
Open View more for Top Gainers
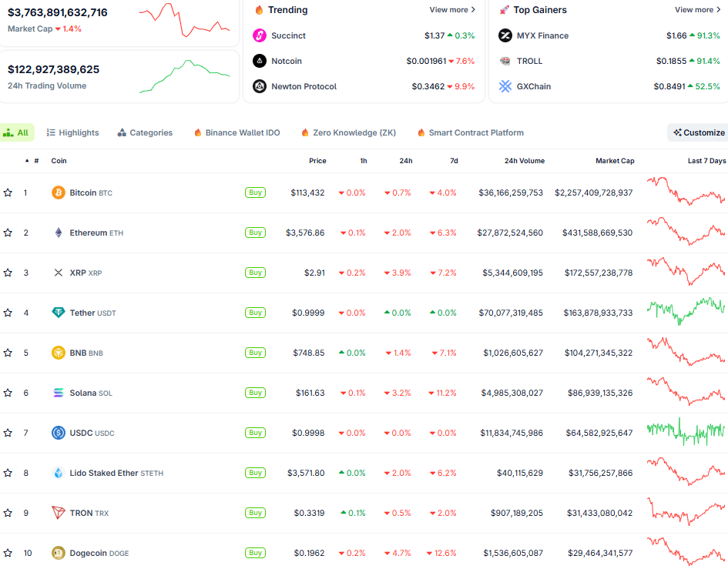pyautogui.click(x=696, y=9)
